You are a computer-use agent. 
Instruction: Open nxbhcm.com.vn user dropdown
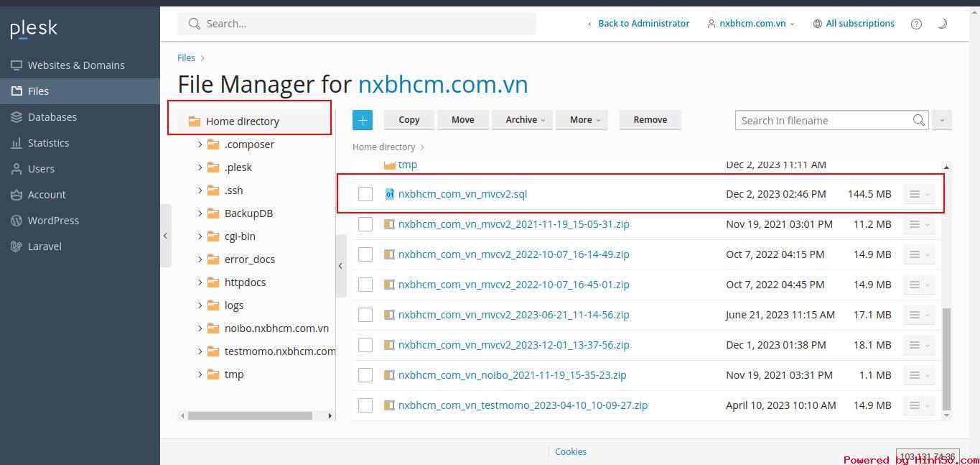coord(751,24)
